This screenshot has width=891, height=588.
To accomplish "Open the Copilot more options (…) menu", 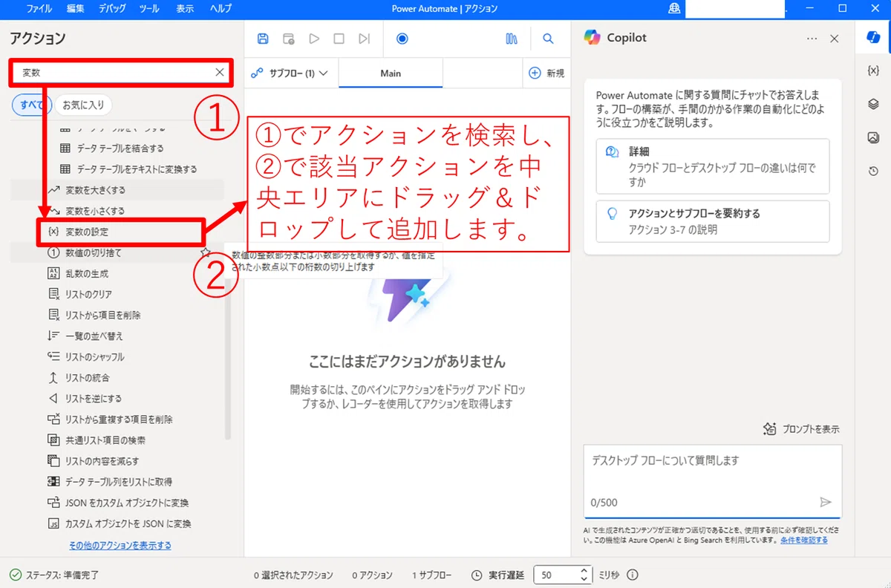I will point(812,39).
